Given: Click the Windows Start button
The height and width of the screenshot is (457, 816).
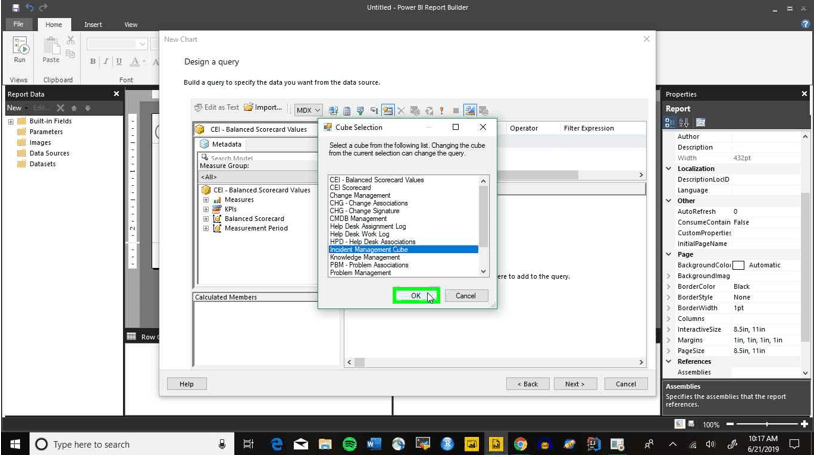Looking at the screenshot, I should pyautogui.click(x=15, y=445).
